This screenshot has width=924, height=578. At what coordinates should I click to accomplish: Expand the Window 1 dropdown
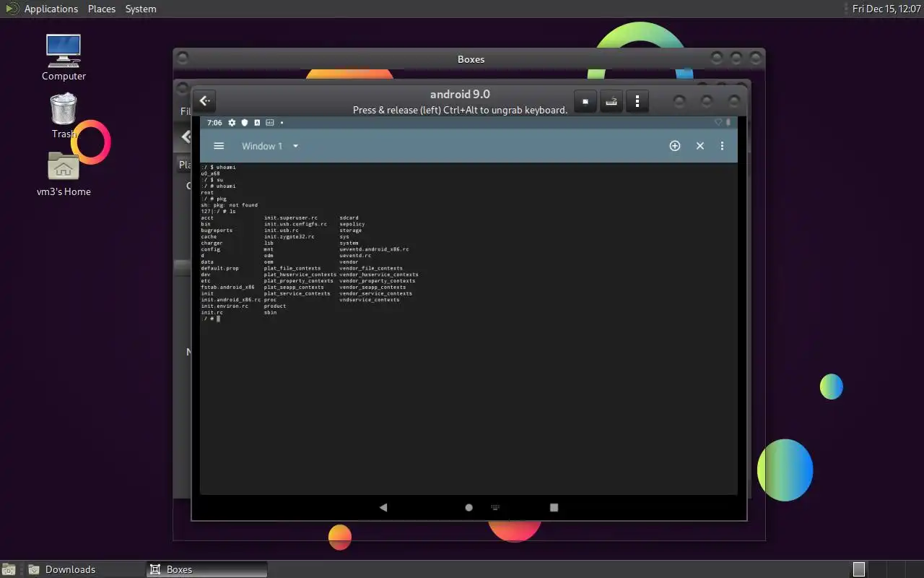[x=270, y=146]
